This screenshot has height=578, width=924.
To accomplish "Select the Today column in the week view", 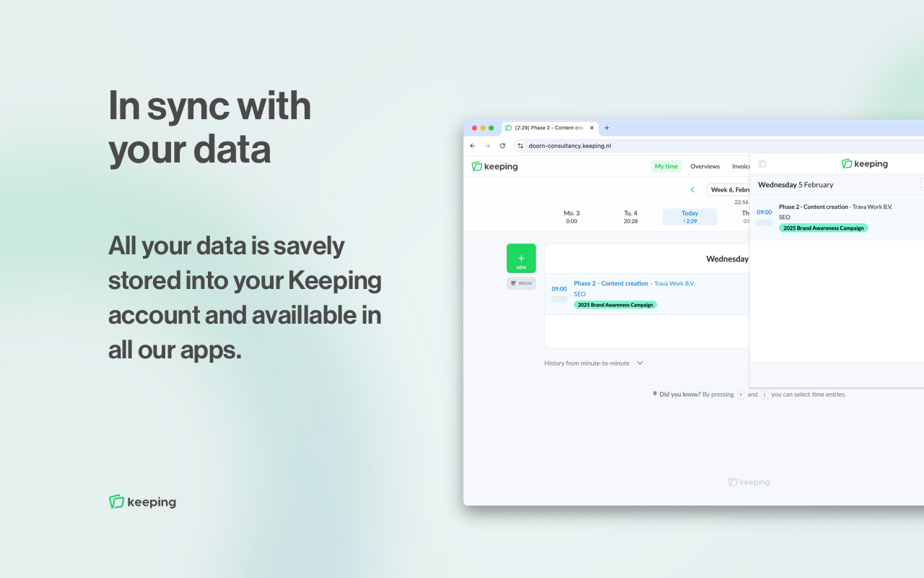I will coord(689,217).
